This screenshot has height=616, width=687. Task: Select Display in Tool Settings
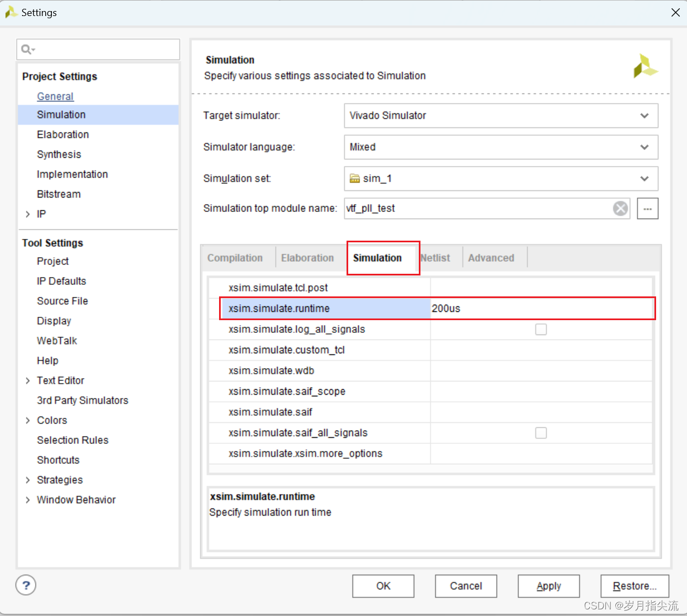(54, 321)
